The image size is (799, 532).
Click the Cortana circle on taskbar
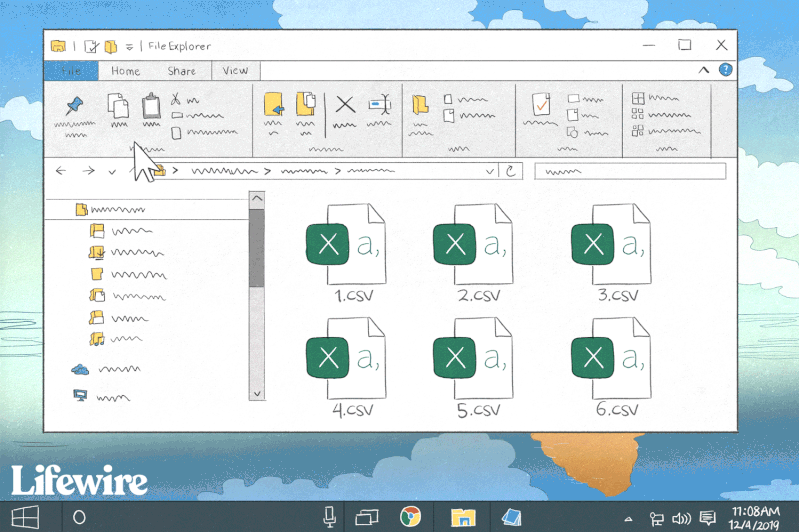coord(79,518)
